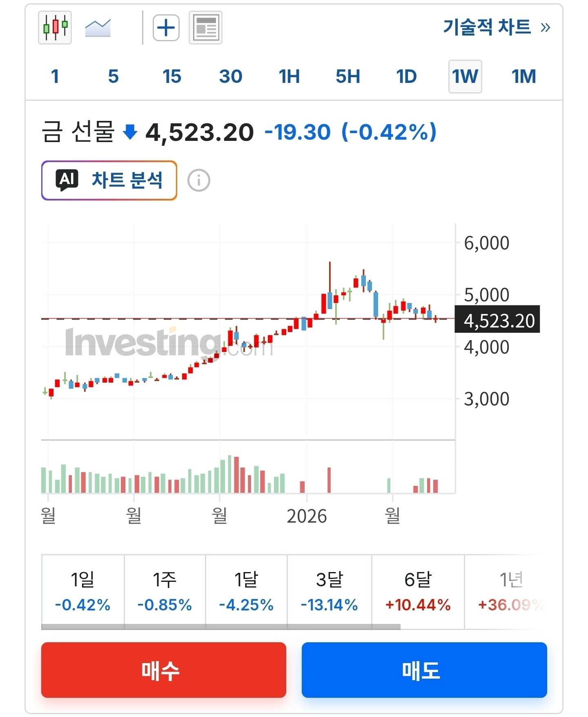Select the 6달 performance period
Viewport: 588px width, 717px height.
click(x=418, y=591)
